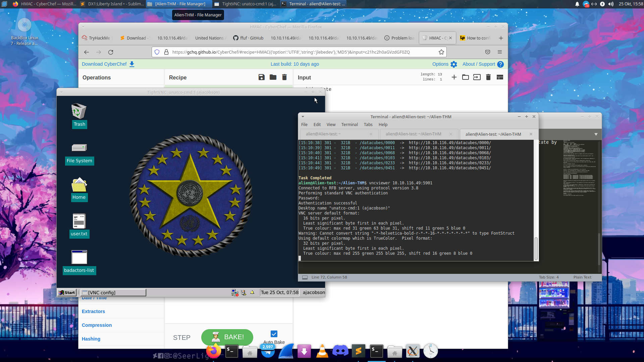
Task: Open the Download CyberChef link
Action: tap(104, 64)
